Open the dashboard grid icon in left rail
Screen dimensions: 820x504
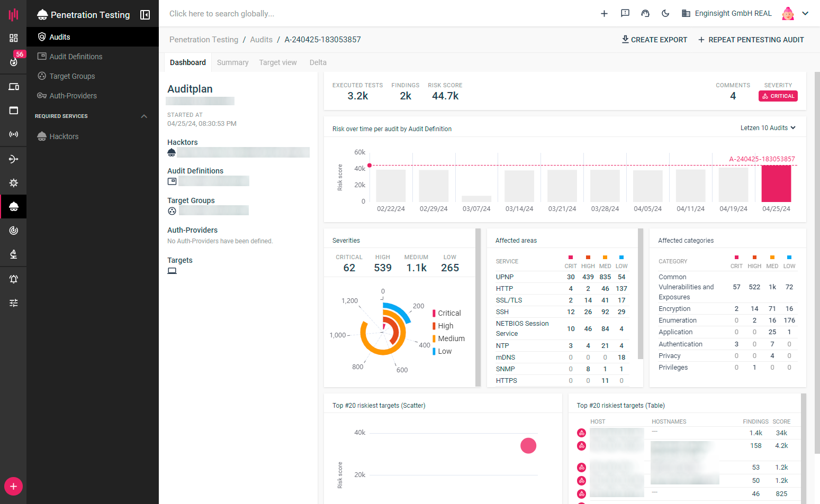click(x=14, y=38)
